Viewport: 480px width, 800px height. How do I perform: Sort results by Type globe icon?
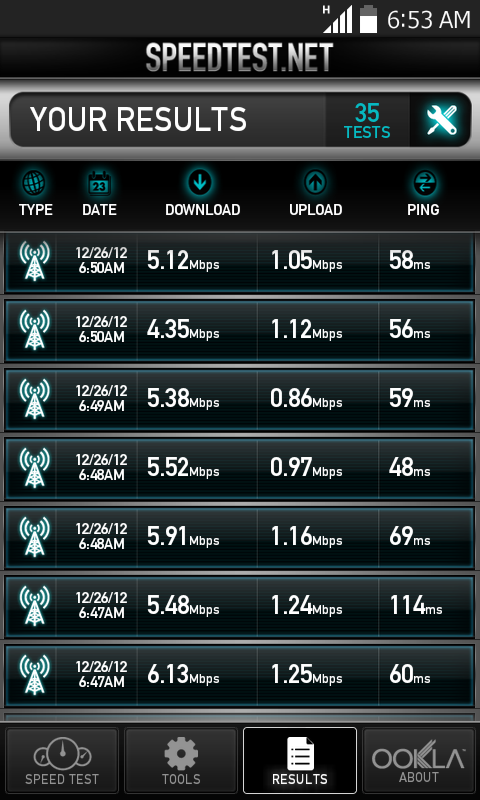point(34,183)
